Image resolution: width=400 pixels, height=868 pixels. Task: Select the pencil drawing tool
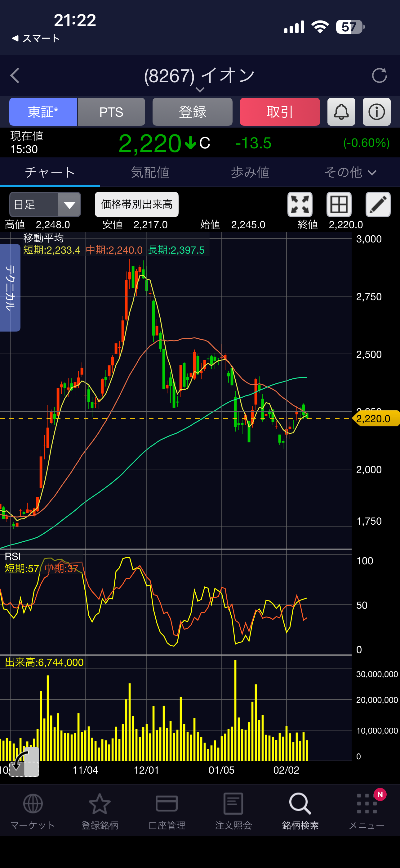(x=378, y=205)
